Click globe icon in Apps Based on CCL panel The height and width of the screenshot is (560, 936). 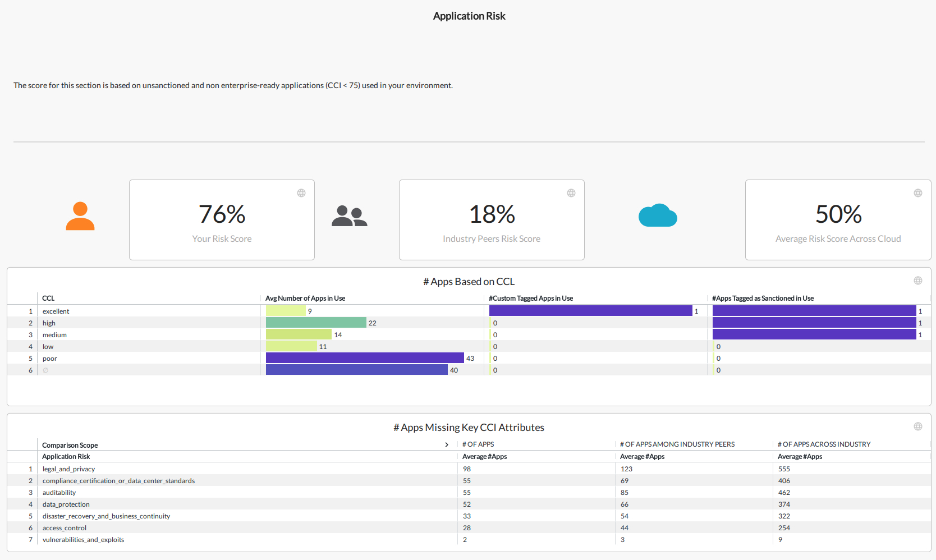[x=918, y=281]
